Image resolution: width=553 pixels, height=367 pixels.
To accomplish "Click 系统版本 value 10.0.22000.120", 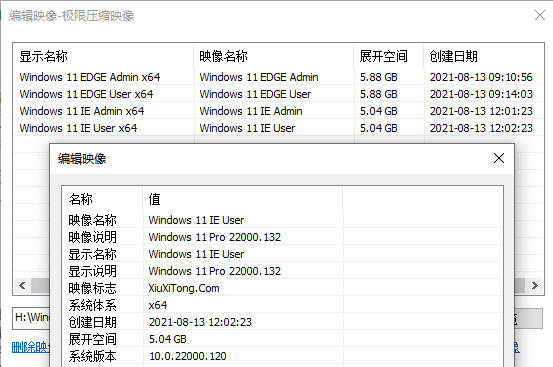I will click(x=188, y=356).
